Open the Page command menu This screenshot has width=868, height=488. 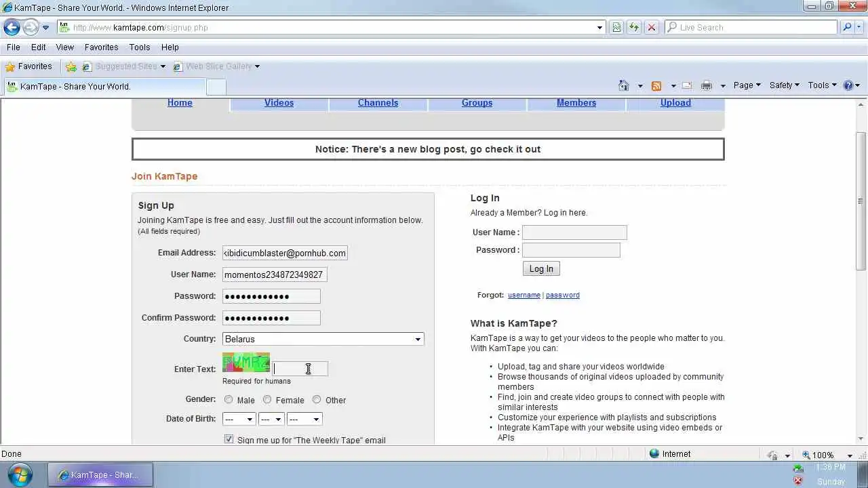[x=747, y=85]
